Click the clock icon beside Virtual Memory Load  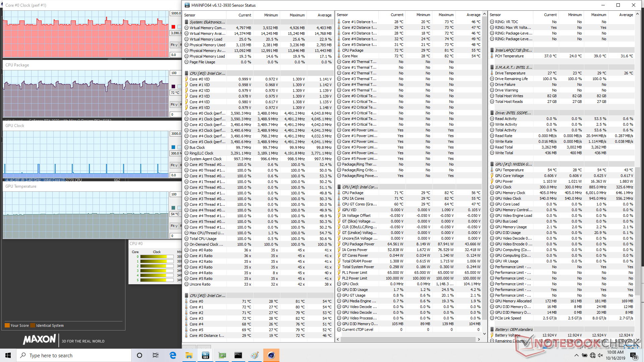(x=186, y=39)
